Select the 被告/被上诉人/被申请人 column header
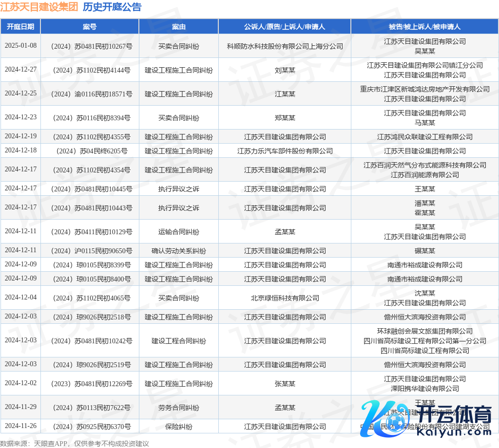Screen dimensions: 499x448 424,27
